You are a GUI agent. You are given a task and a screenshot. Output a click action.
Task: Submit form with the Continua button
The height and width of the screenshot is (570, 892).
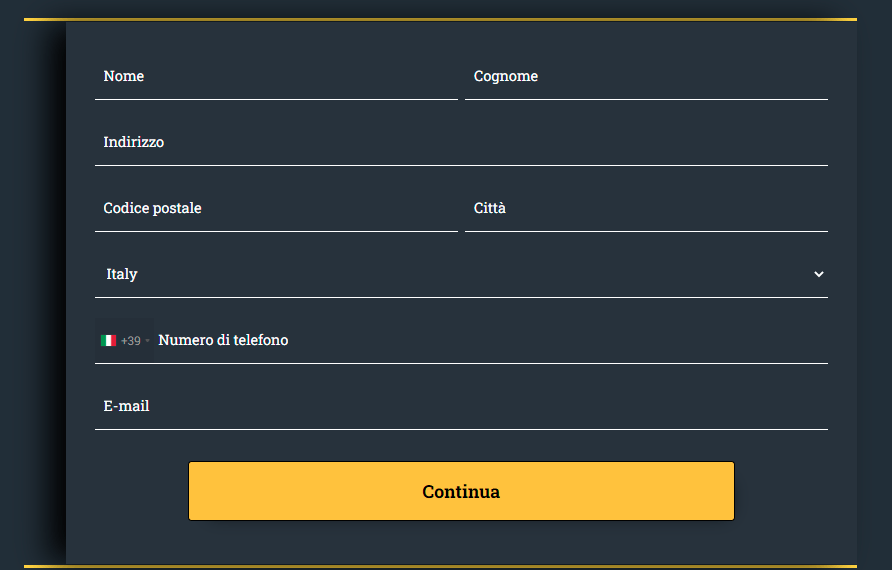click(x=461, y=491)
